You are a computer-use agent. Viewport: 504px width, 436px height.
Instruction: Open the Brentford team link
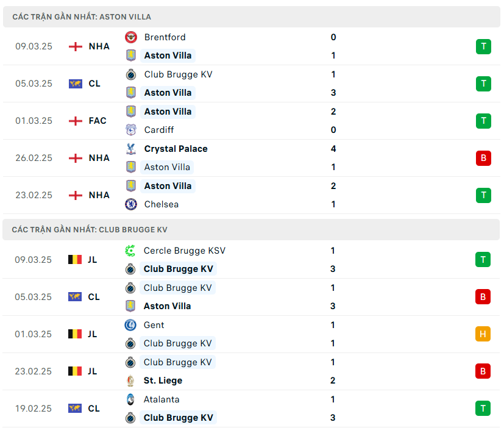click(165, 37)
